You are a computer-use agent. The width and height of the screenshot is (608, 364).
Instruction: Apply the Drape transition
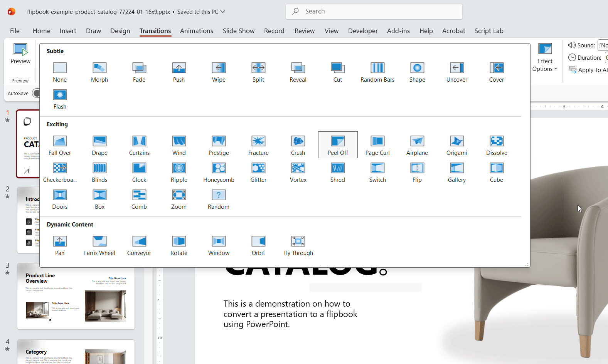[99, 145]
